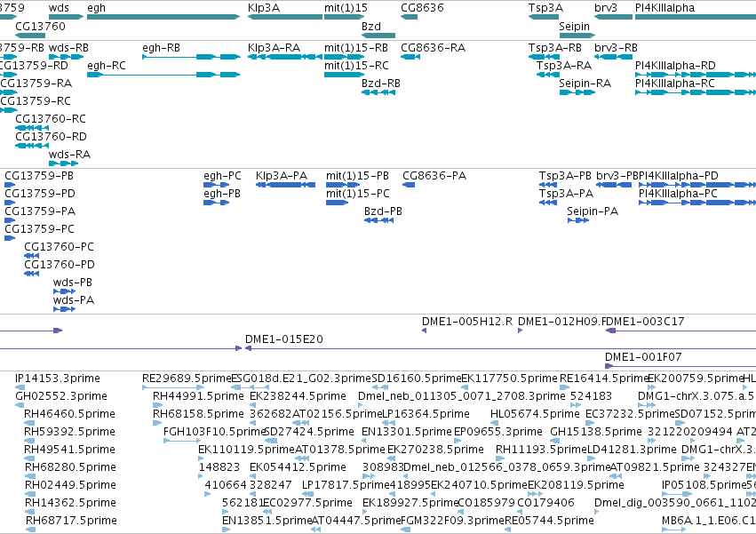Select protein CG8636-PA
Screen dimensions: 756x534
coord(434,176)
